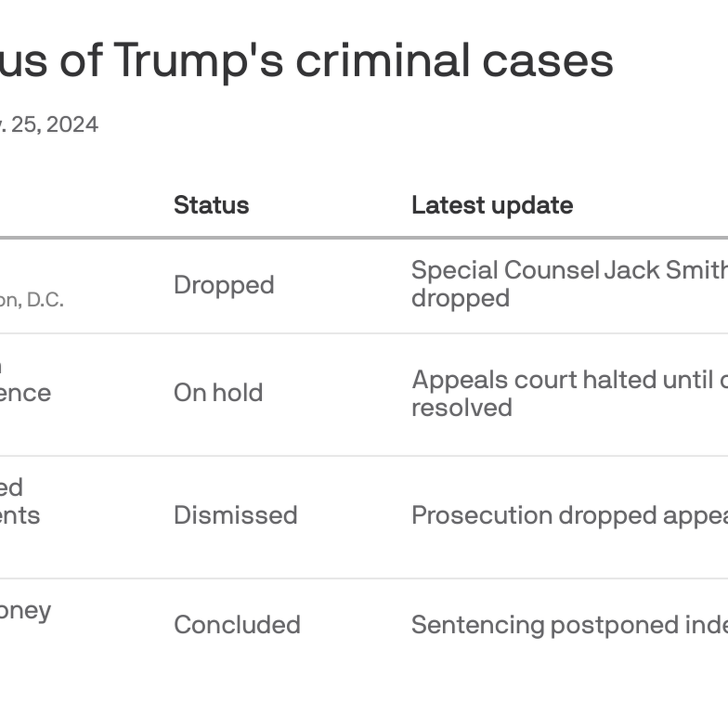Click the "Special Counsel Jack Smith" text

point(569,270)
